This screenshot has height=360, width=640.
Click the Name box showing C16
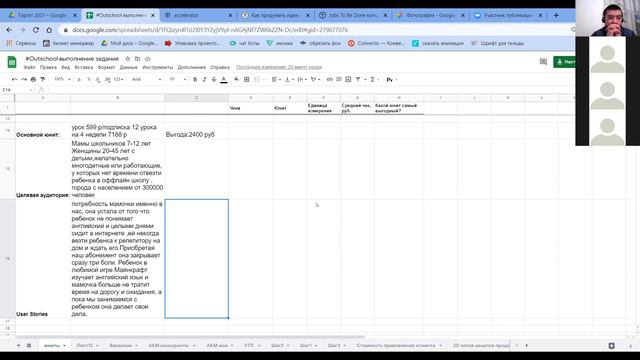(16, 89)
